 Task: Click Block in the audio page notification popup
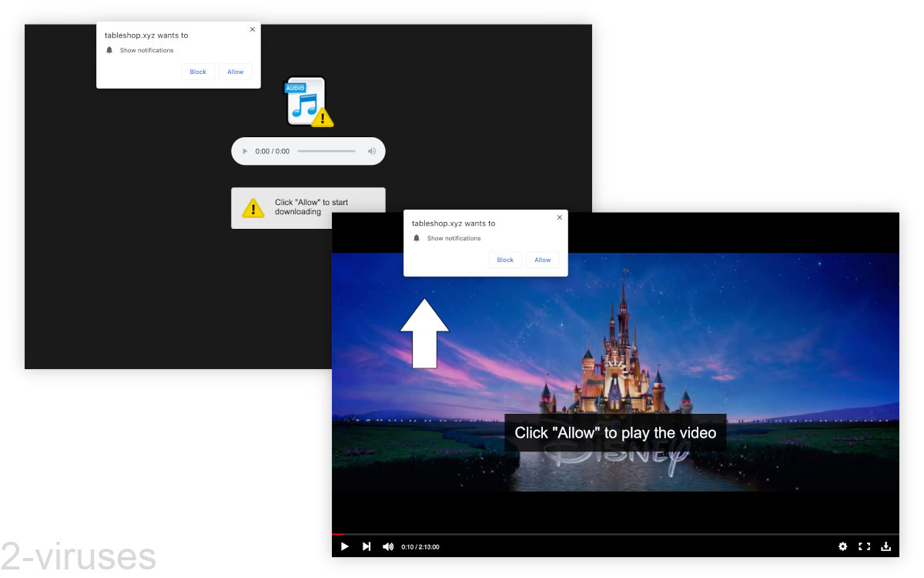[x=199, y=72]
